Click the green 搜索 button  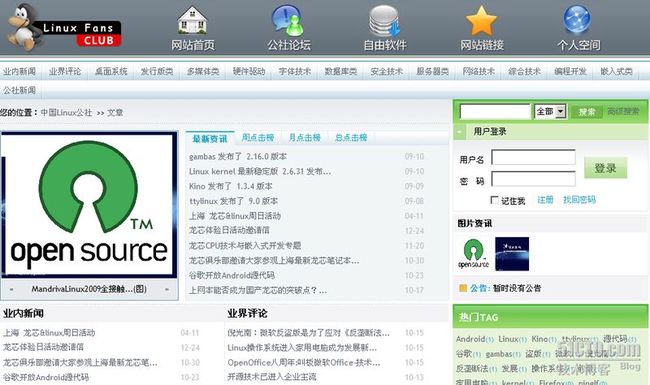point(587,111)
